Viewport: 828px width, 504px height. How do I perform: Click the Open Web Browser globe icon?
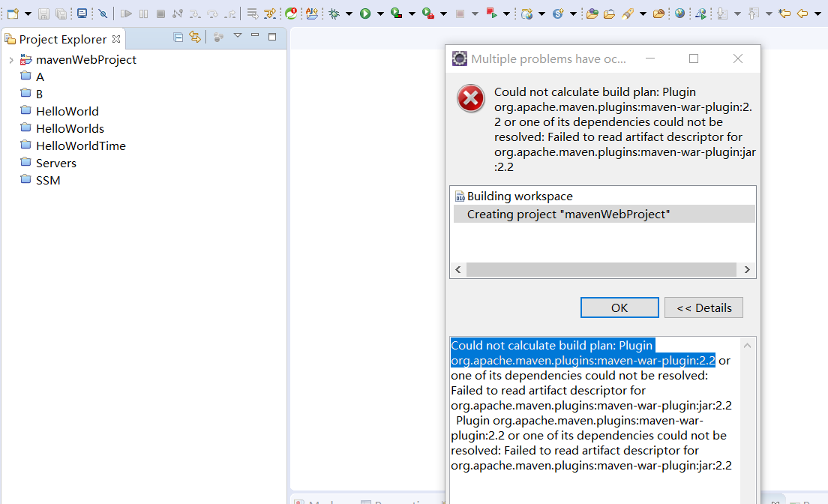click(x=680, y=13)
